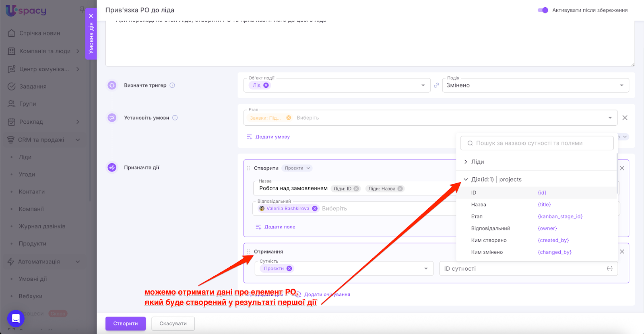Remove the Ліди: ID token
644x334 pixels.
coord(356,189)
